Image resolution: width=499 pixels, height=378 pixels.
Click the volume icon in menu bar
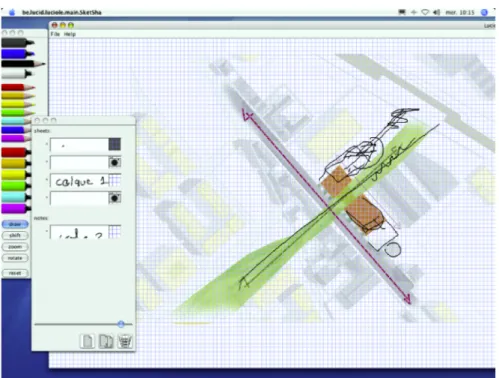pos(436,12)
